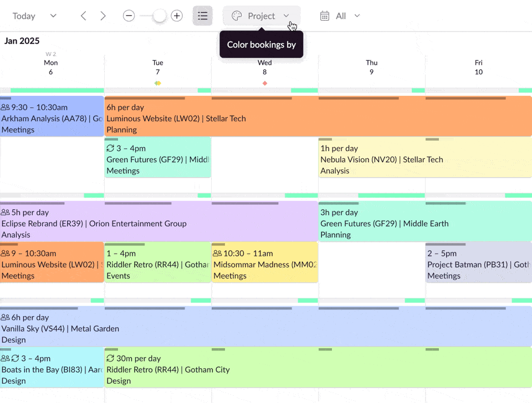
Task: Open the Nebula Vision (NV20) Analysis booking
Action: (425, 157)
